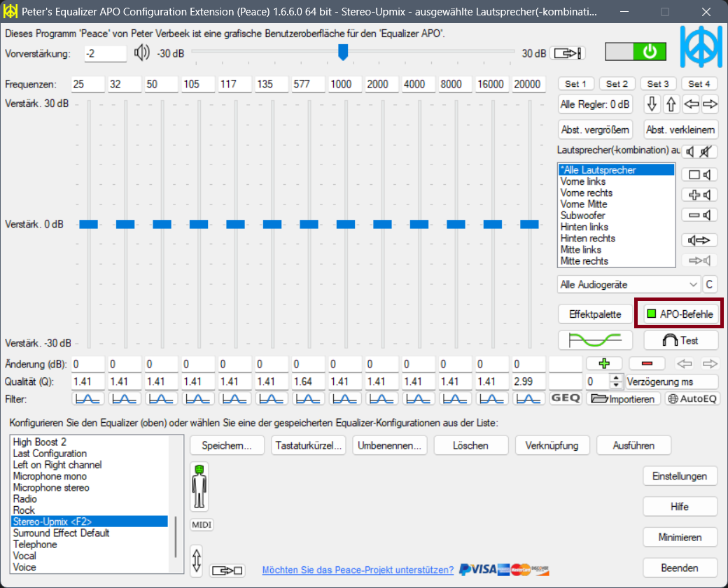Click the GEQ graphic equalizer button

(x=565, y=398)
